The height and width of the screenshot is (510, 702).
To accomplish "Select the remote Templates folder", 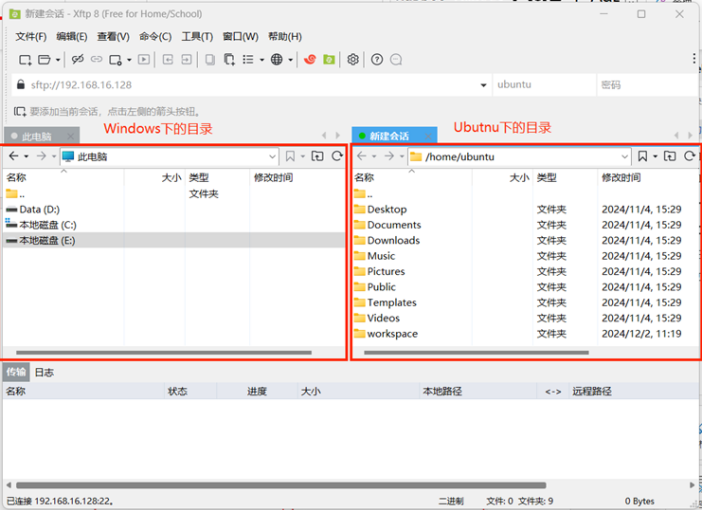I will point(526,303).
